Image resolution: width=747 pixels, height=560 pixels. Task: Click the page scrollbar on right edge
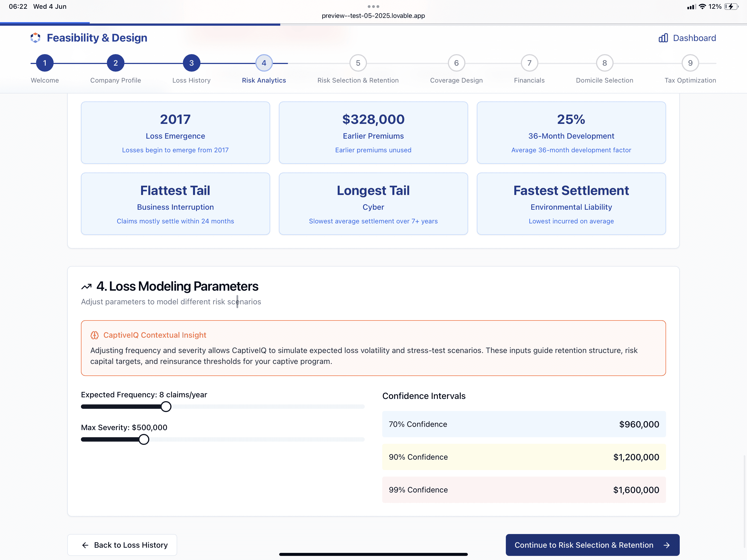[744, 501]
